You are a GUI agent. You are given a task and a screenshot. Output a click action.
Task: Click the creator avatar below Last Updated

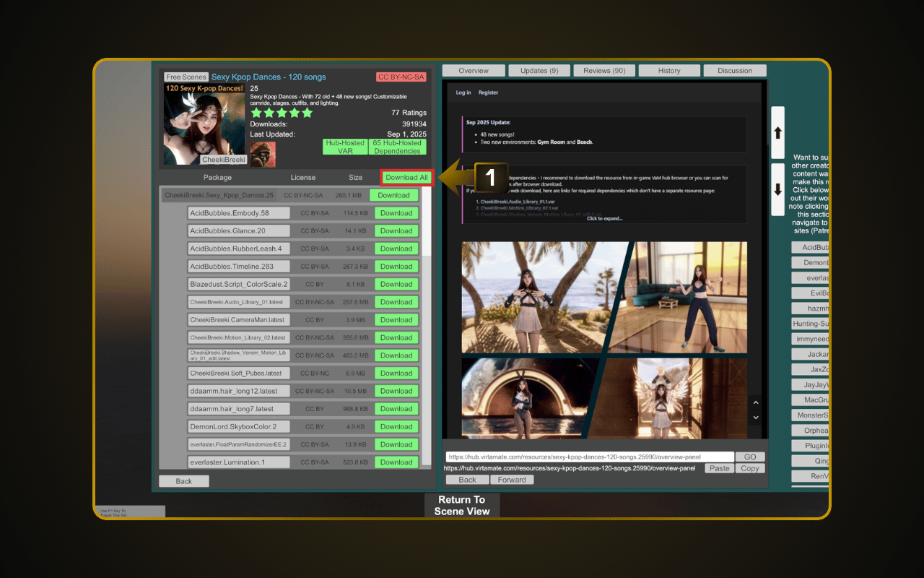tap(262, 154)
